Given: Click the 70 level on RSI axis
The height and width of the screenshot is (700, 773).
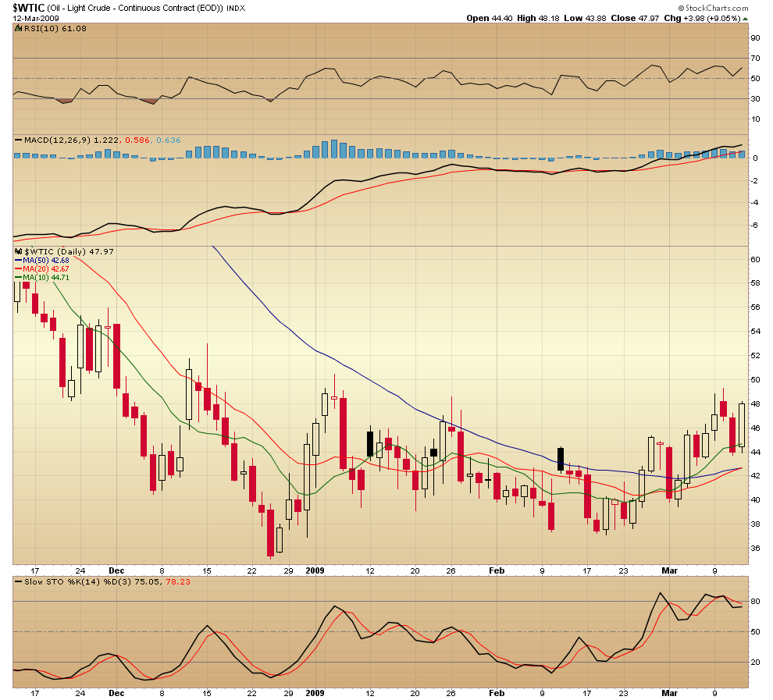Looking at the screenshot, I should point(755,58).
